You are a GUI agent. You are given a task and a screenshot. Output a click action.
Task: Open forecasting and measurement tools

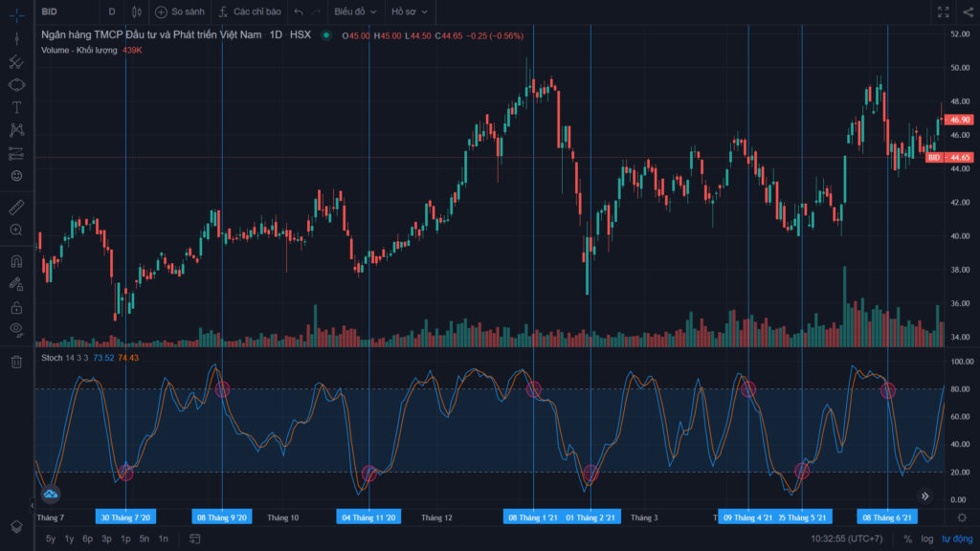(x=17, y=153)
